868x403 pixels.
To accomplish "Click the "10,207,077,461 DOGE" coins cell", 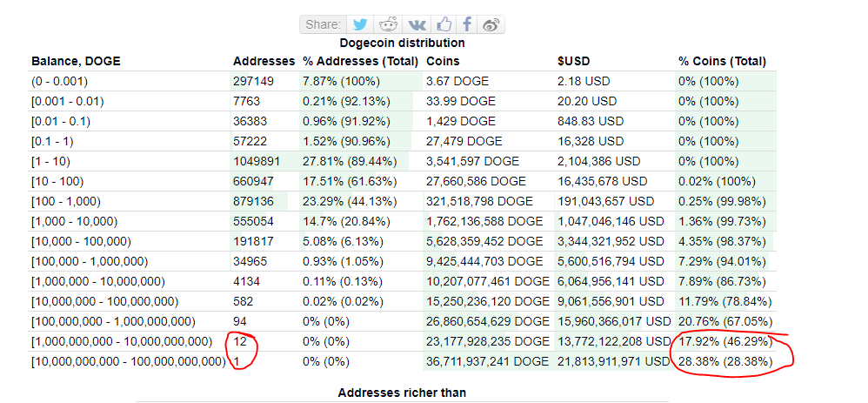I will (x=488, y=282).
